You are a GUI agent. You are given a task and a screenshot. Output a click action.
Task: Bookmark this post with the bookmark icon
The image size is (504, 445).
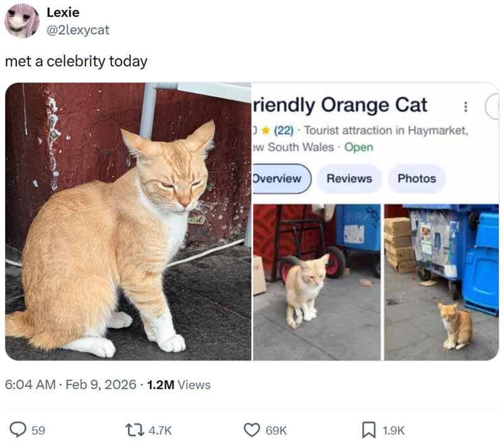pyautogui.click(x=369, y=430)
